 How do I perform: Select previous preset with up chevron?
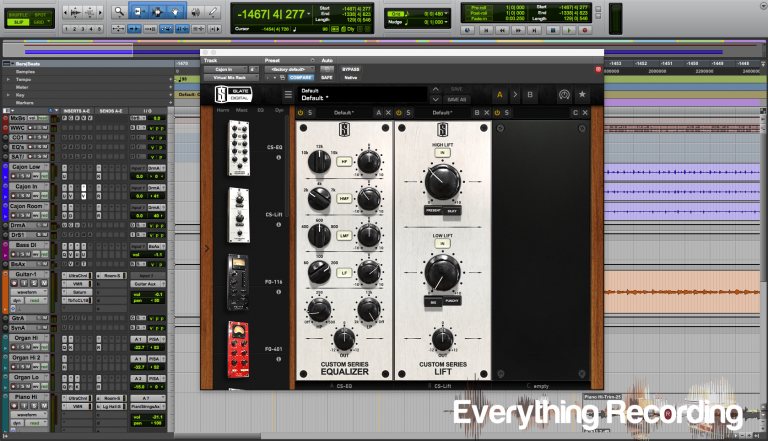tap(435, 89)
